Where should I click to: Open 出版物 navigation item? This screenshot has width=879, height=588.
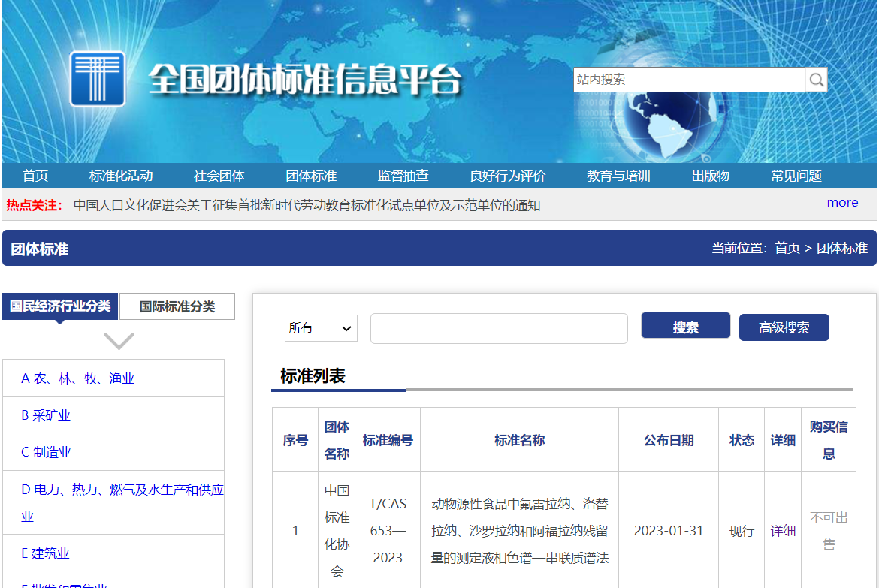(x=711, y=176)
